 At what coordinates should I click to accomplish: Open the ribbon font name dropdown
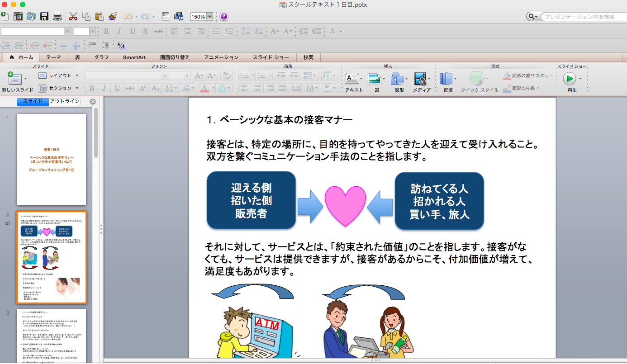pos(165,76)
